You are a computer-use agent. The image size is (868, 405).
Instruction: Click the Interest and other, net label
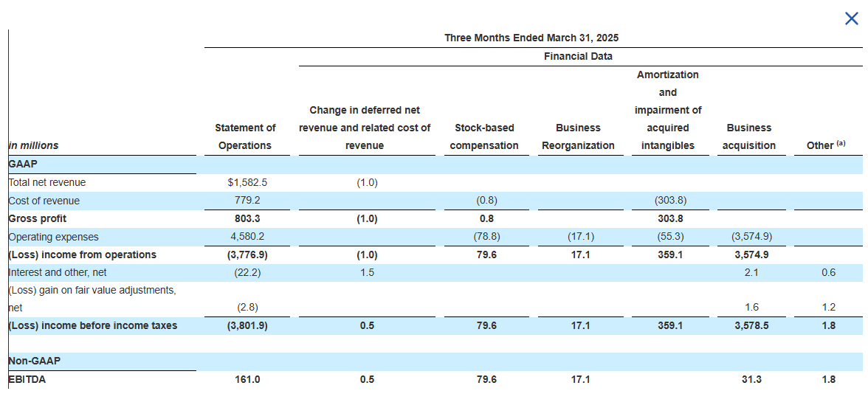pyautogui.click(x=58, y=272)
